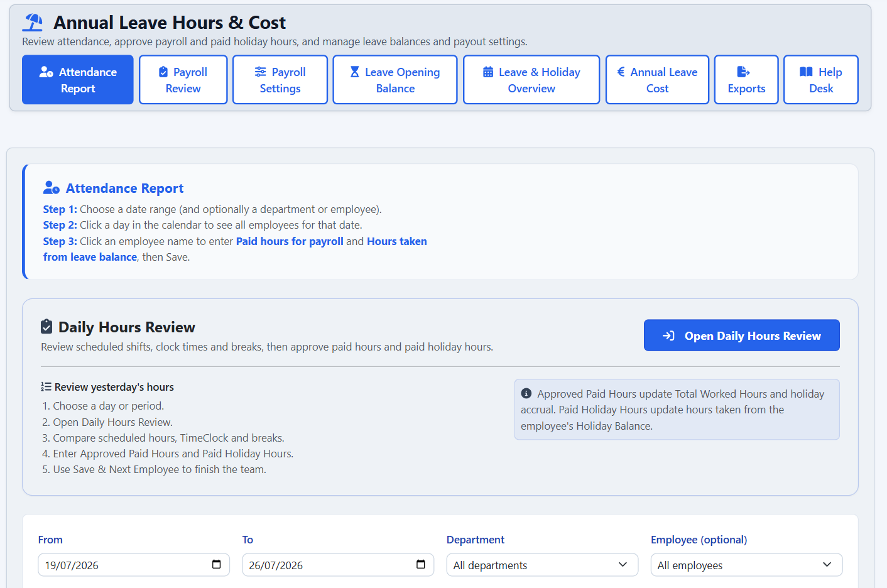Click the user clock icon on the Attendance Report tab

click(x=46, y=72)
